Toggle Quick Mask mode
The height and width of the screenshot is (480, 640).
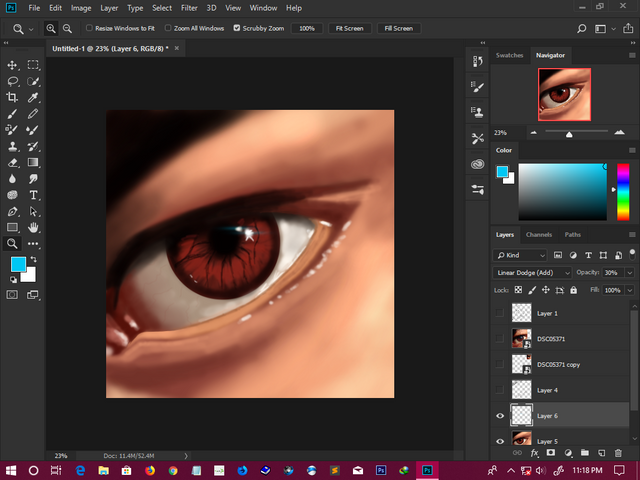coord(12,294)
